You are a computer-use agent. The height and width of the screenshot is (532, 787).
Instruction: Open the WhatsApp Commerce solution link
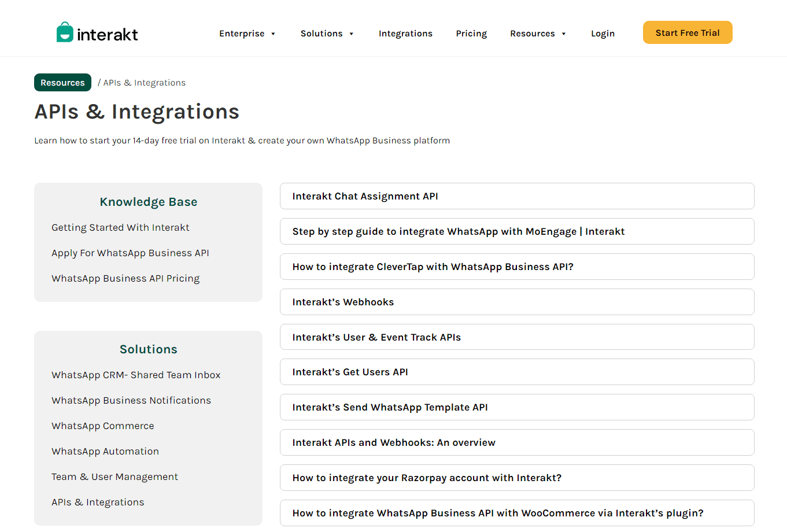[x=102, y=426]
